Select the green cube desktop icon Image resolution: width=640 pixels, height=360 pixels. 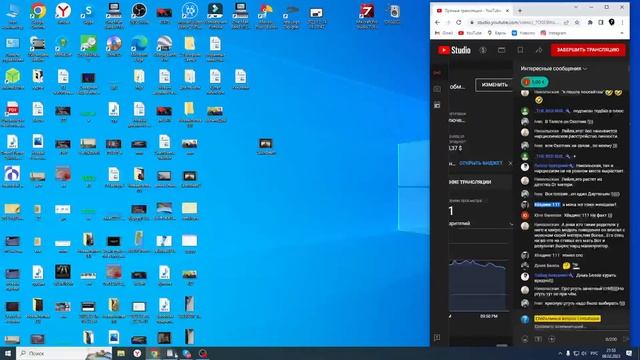click(12, 78)
